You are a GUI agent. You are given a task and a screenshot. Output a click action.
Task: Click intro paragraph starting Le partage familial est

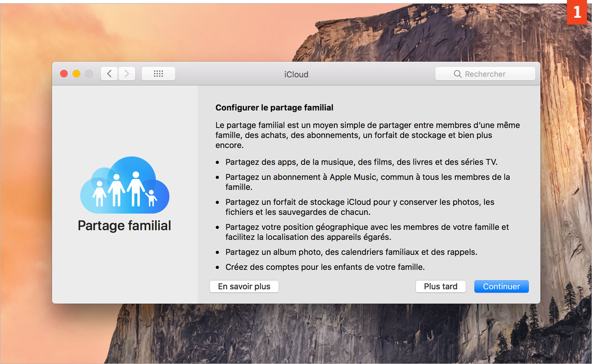coord(367,135)
